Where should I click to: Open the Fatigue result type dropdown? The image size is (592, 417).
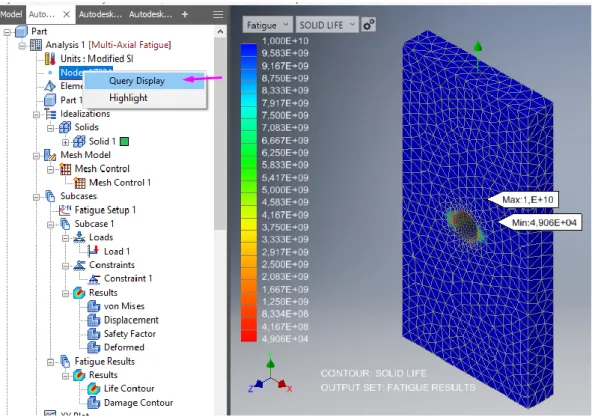click(x=267, y=25)
